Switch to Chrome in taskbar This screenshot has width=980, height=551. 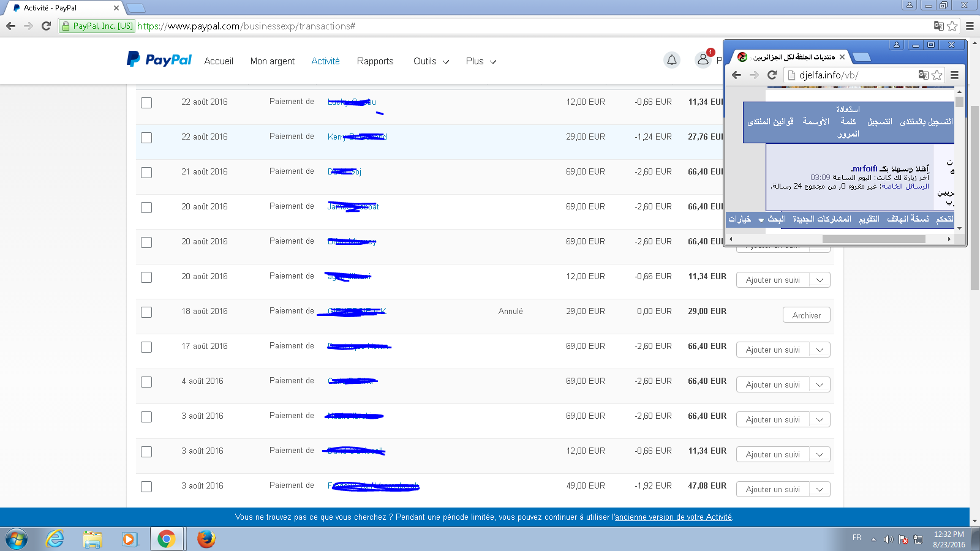166,539
